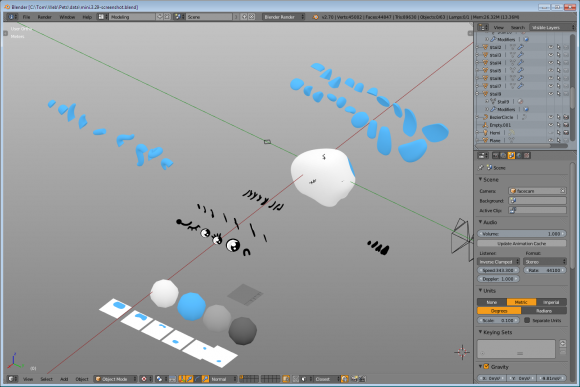The image size is (580, 387).
Task: Click the OpenGL render image icon
Action: [x=355, y=378]
